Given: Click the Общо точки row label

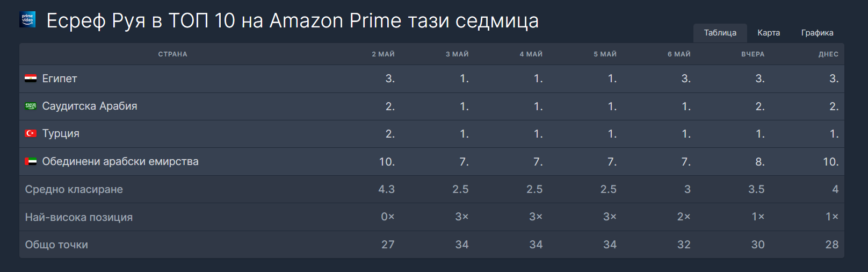Looking at the screenshot, I should pyautogui.click(x=56, y=245).
